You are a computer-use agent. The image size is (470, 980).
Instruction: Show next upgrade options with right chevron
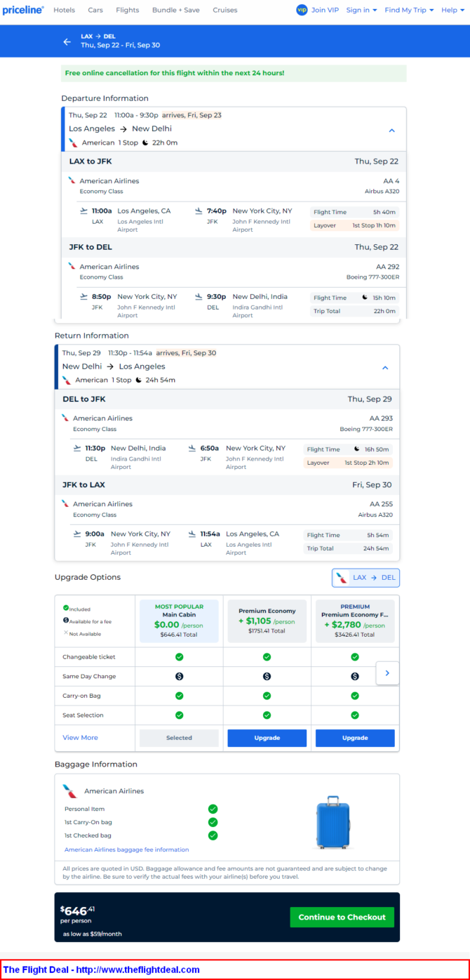click(387, 673)
